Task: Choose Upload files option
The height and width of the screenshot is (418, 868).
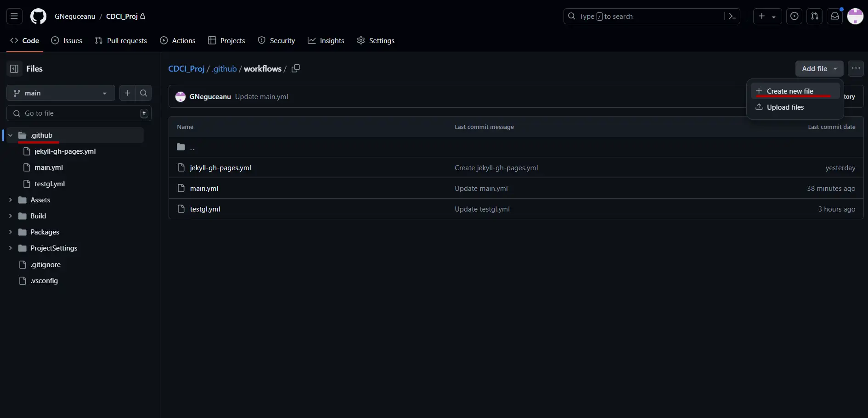Action: (x=786, y=107)
